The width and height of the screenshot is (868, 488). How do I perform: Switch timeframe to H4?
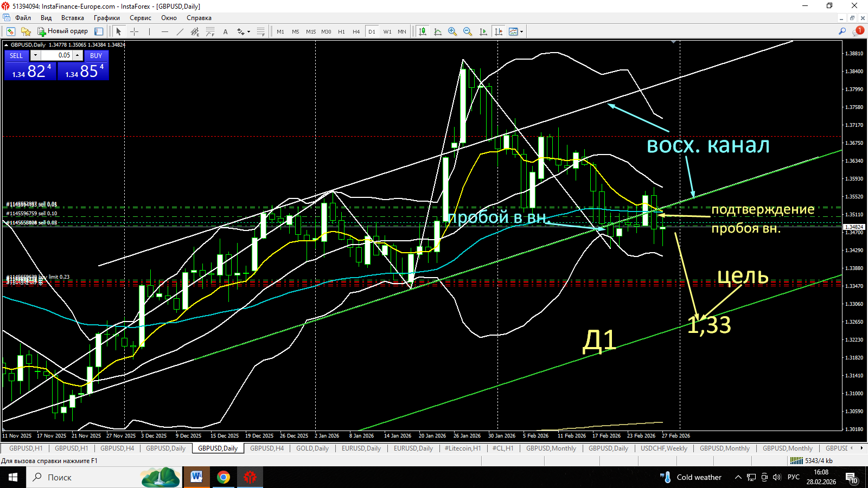tap(356, 31)
